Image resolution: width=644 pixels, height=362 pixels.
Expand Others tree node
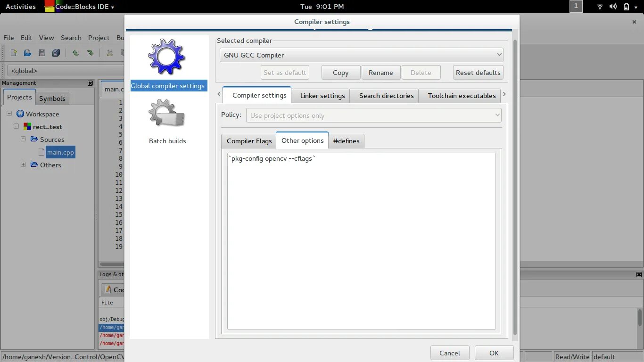point(23,165)
